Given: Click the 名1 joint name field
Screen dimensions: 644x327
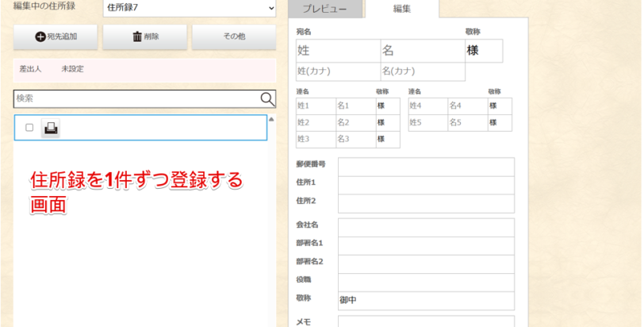Looking at the screenshot, I should click(356, 106).
